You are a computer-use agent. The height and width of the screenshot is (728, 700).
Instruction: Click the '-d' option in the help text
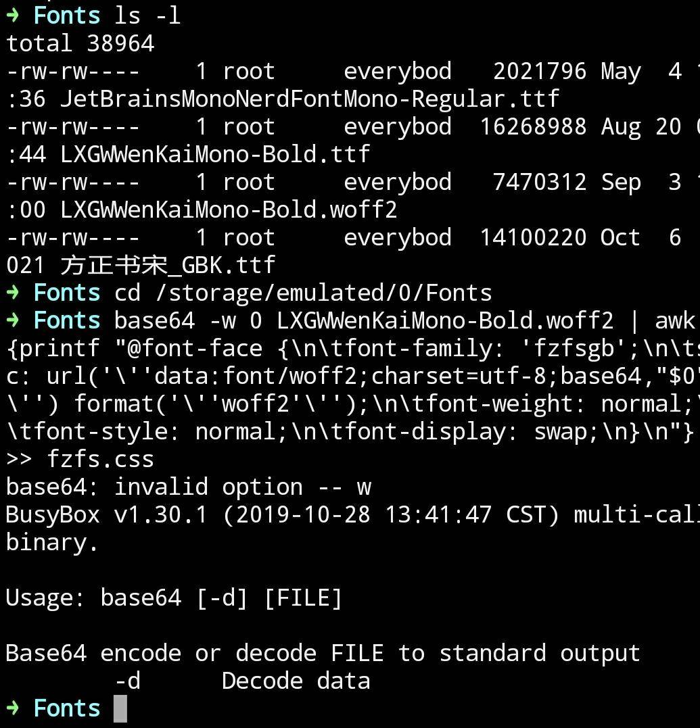[x=127, y=681]
